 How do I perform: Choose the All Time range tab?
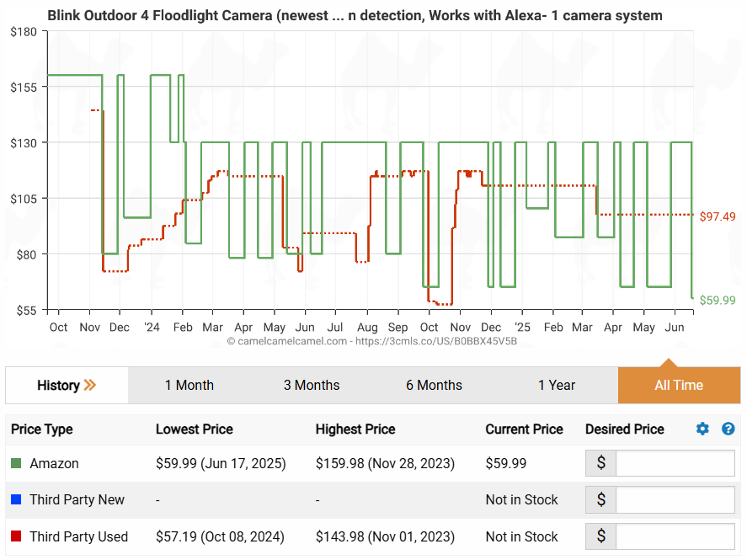pyautogui.click(x=679, y=386)
